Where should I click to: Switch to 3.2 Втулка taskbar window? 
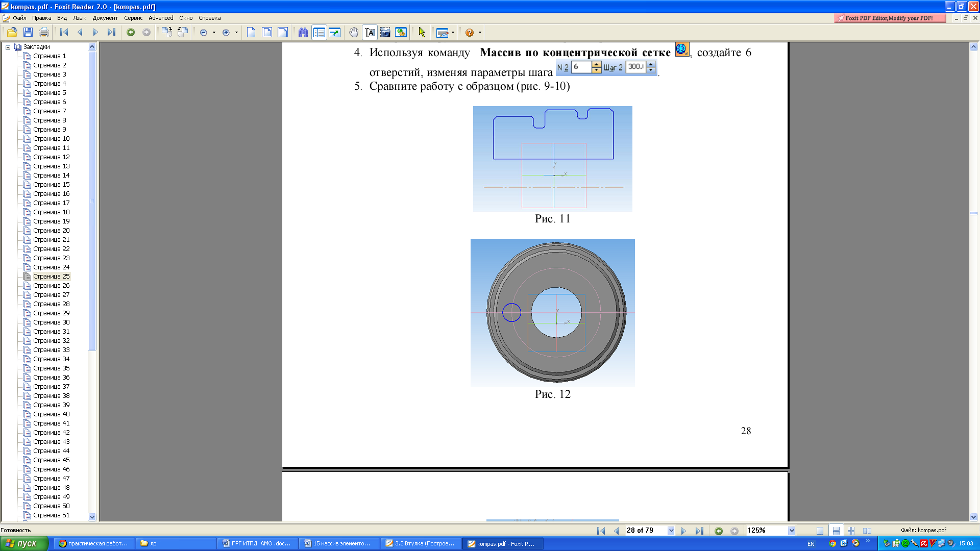[421, 544]
